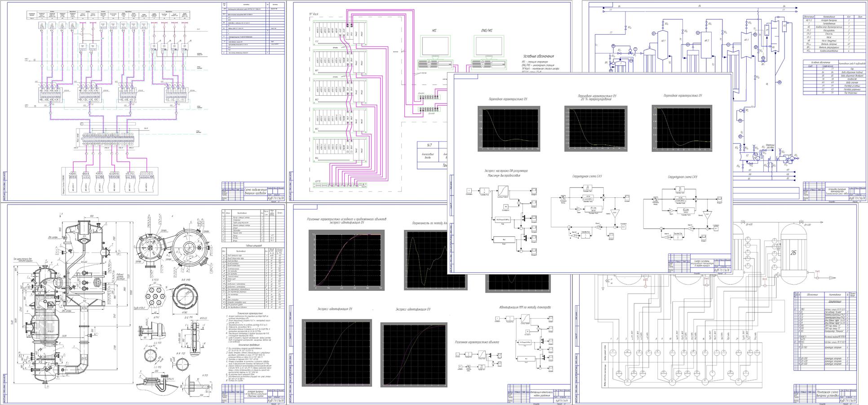The width and height of the screenshot is (868, 405).
Task: Click the 'Экспресс настройка ПИ-регулятора' heading
Action: 506,171
